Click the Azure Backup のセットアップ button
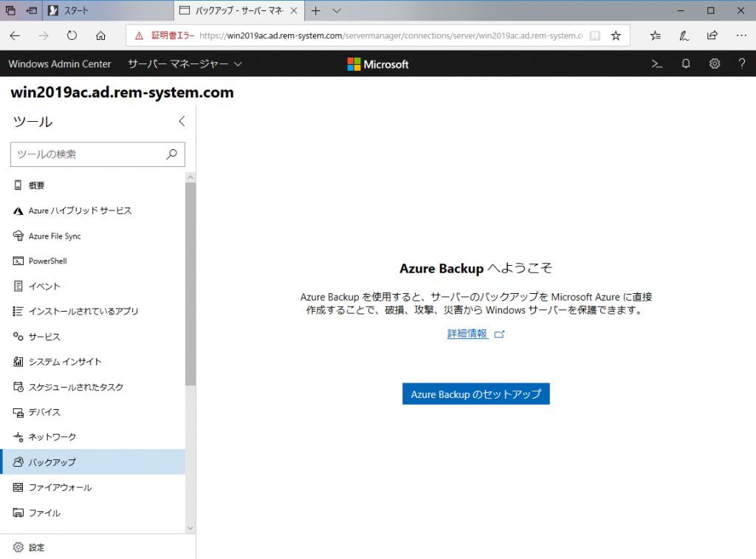The width and height of the screenshot is (756, 559). (475, 394)
